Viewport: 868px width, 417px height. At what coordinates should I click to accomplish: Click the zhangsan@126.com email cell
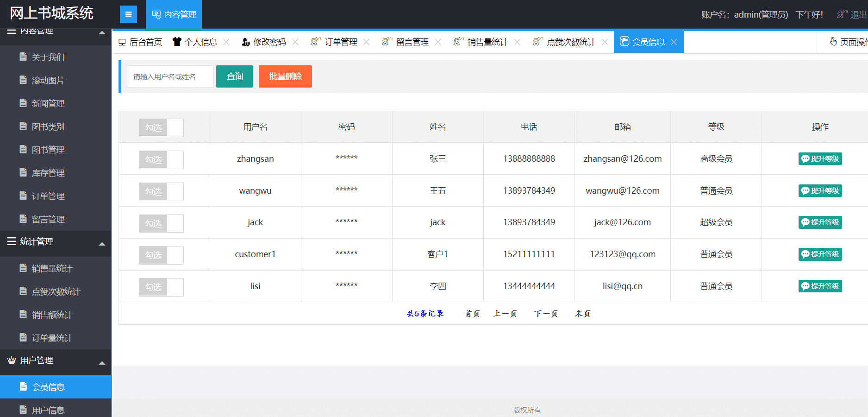pyautogui.click(x=622, y=159)
